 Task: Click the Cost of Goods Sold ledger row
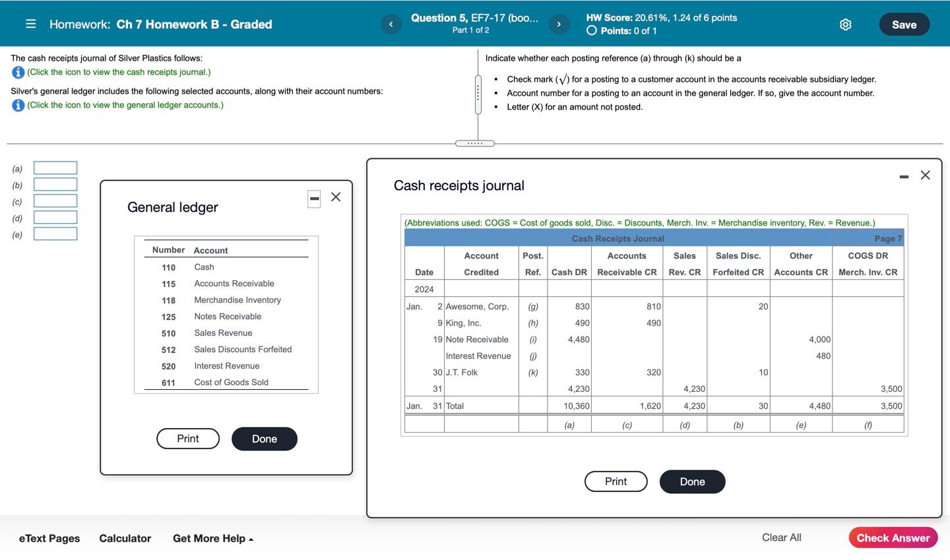226,383
